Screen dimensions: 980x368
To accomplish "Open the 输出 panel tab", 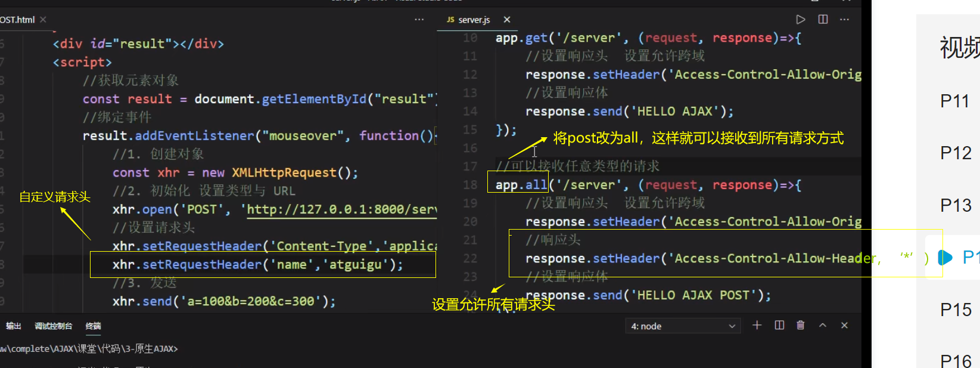I will click(x=14, y=326).
